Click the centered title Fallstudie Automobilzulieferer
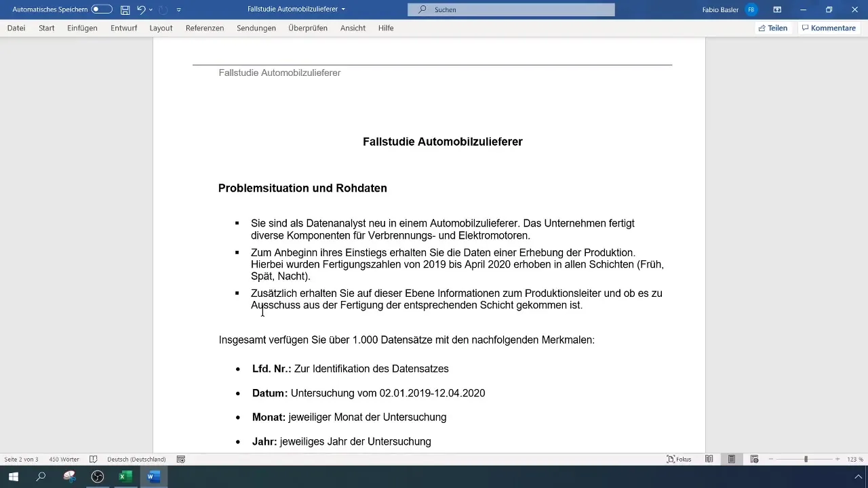The width and height of the screenshot is (868, 488). click(x=443, y=142)
